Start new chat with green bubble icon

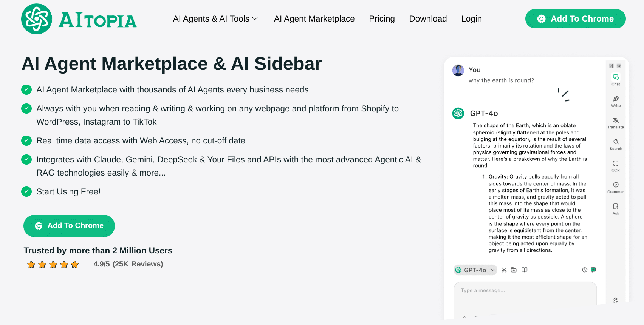[x=593, y=270]
